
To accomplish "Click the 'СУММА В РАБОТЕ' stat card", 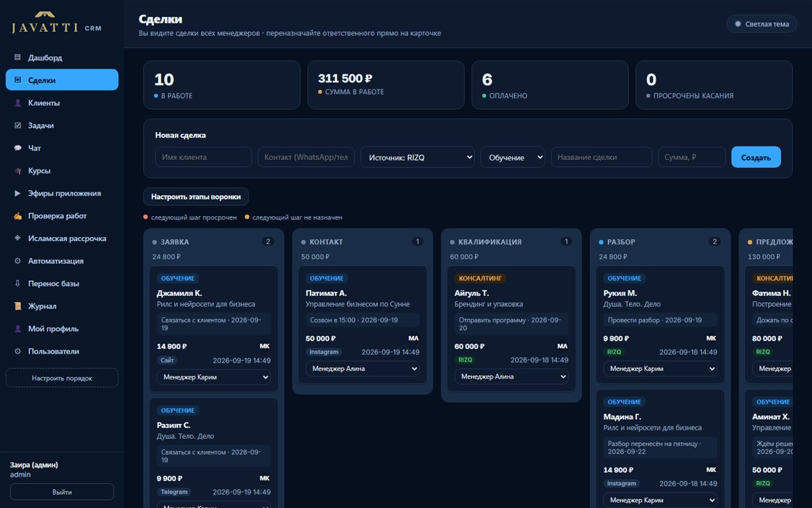I will [x=386, y=85].
